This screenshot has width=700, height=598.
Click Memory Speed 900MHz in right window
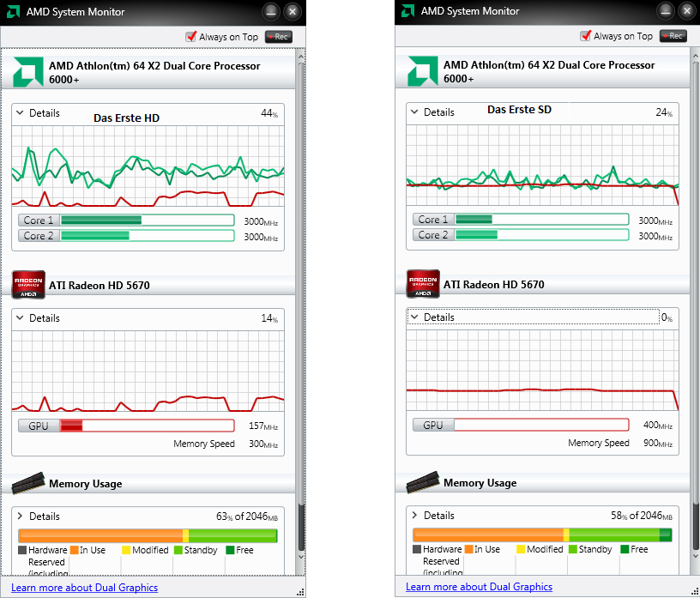620,443
